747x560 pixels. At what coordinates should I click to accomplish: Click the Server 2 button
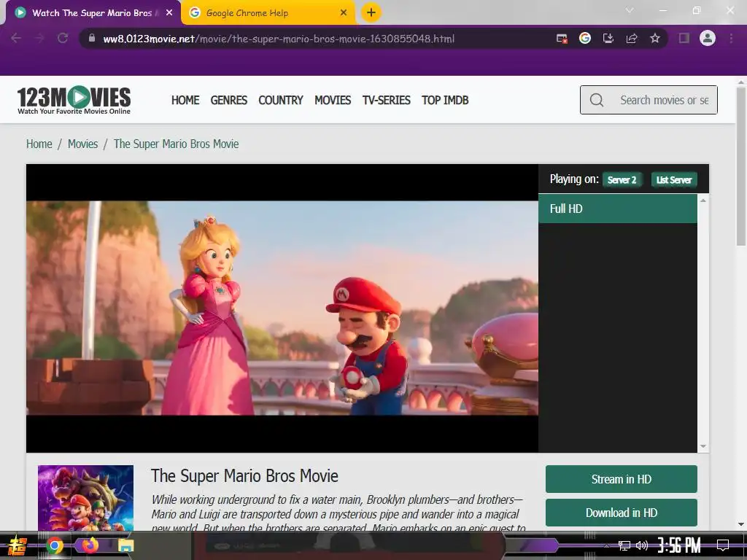point(622,180)
